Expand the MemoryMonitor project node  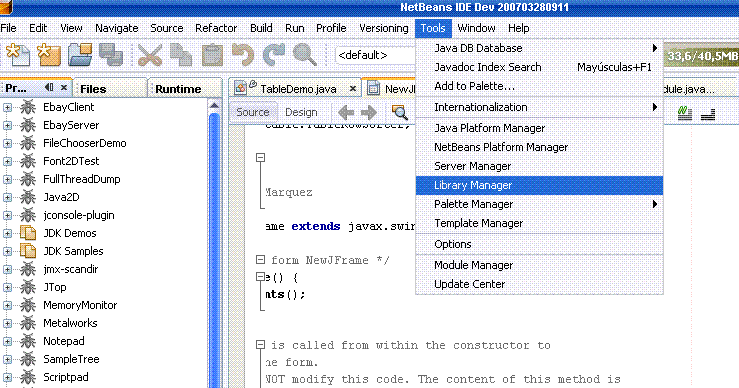coord(8,305)
